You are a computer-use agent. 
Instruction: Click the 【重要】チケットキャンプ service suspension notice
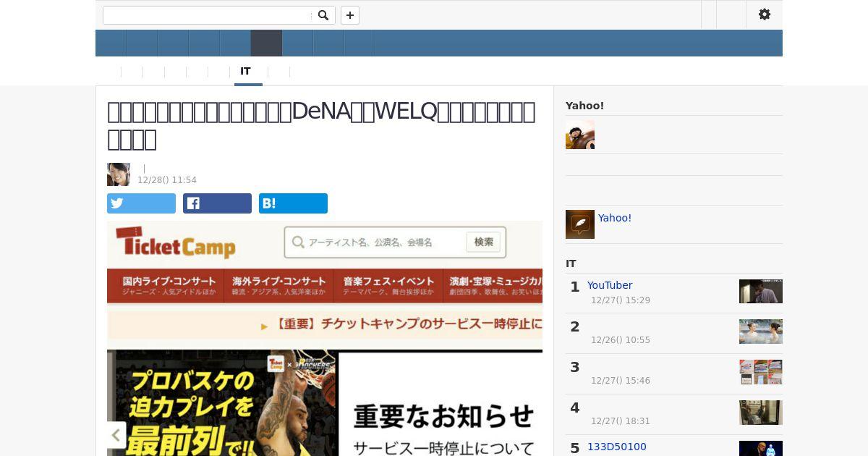coord(401,324)
